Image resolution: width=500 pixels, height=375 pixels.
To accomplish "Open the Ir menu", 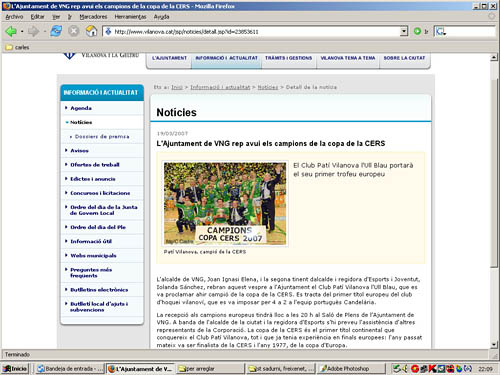I will click(x=70, y=17).
